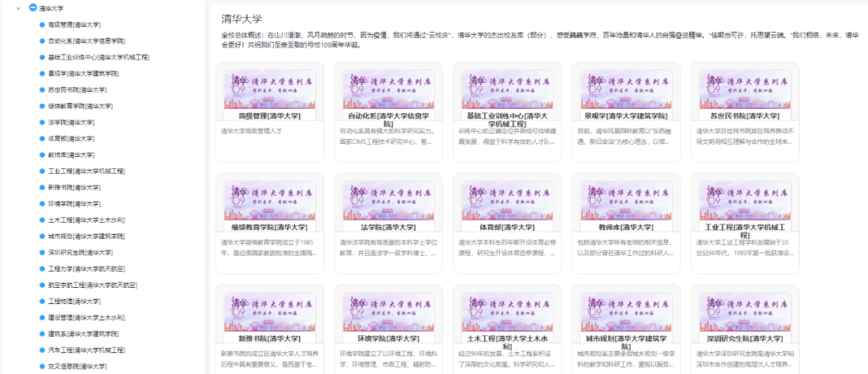The image size is (868, 374).
Task: Click the blue dot icon beside 新雅书院[清华大学]
Action: [x=42, y=187]
